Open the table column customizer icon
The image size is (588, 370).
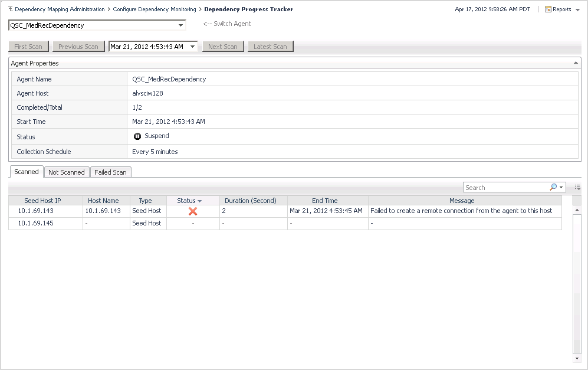click(x=577, y=187)
